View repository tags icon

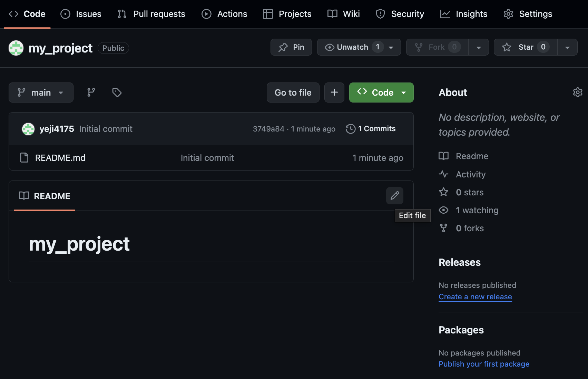[117, 93]
